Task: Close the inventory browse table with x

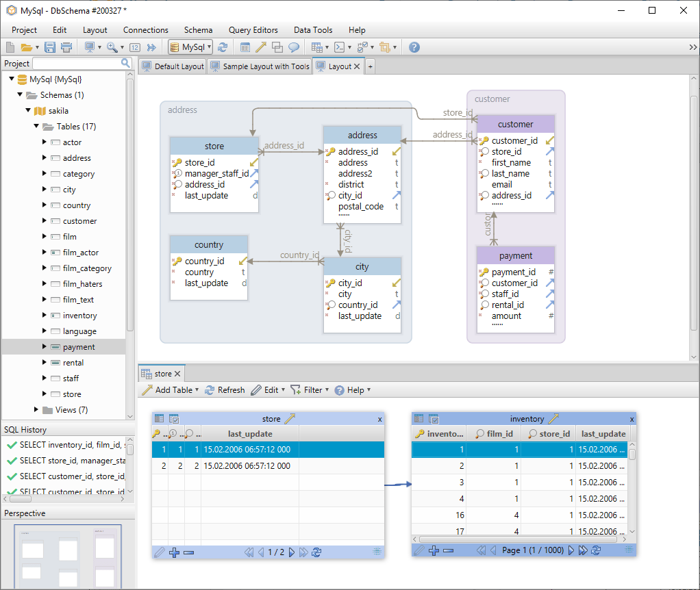Action: point(632,419)
